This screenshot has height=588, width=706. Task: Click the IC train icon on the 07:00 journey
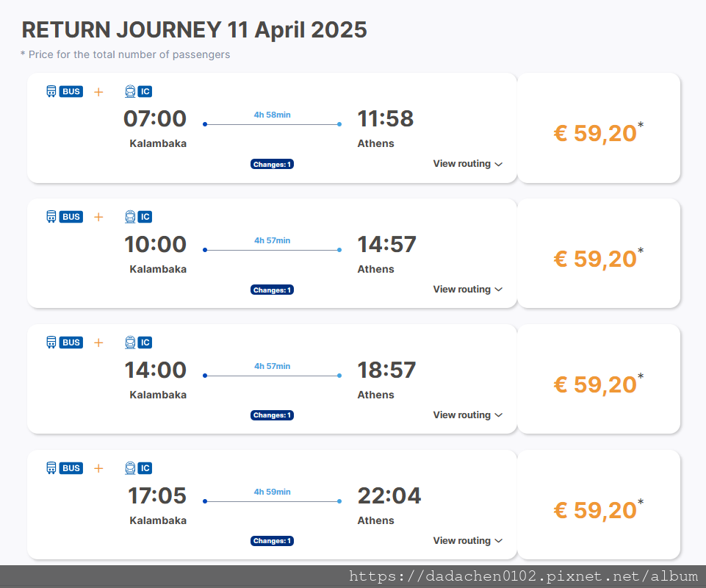click(138, 91)
